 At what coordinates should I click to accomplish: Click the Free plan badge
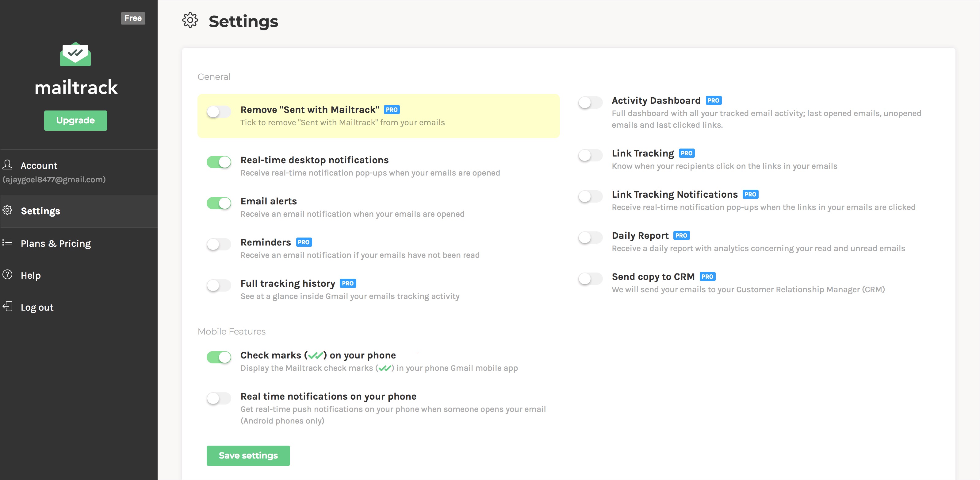click(x=133, y=18)
